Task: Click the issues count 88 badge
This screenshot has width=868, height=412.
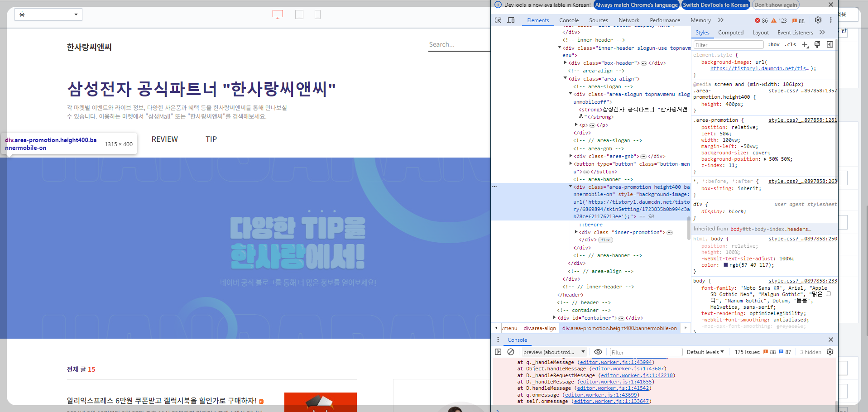Action: pos(798,20)
